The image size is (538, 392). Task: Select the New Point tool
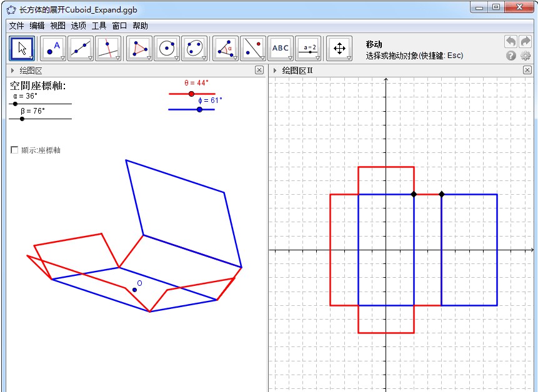53,48
